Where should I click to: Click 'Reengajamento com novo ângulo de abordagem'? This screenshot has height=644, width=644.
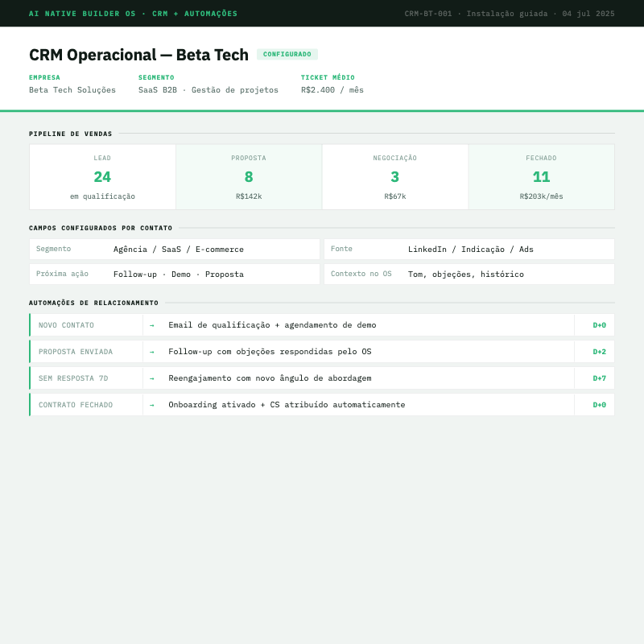[270, 378]
